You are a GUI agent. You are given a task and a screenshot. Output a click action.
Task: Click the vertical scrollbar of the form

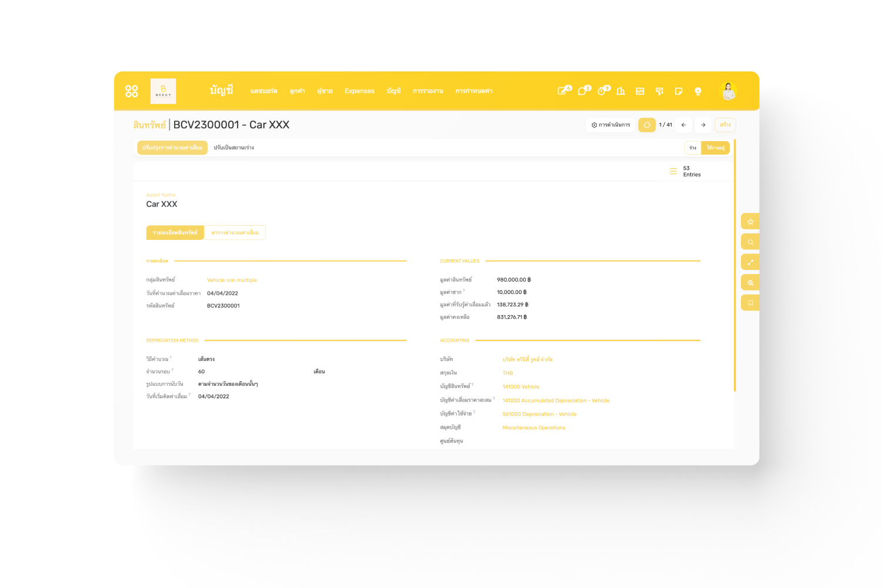pos(735,265)
